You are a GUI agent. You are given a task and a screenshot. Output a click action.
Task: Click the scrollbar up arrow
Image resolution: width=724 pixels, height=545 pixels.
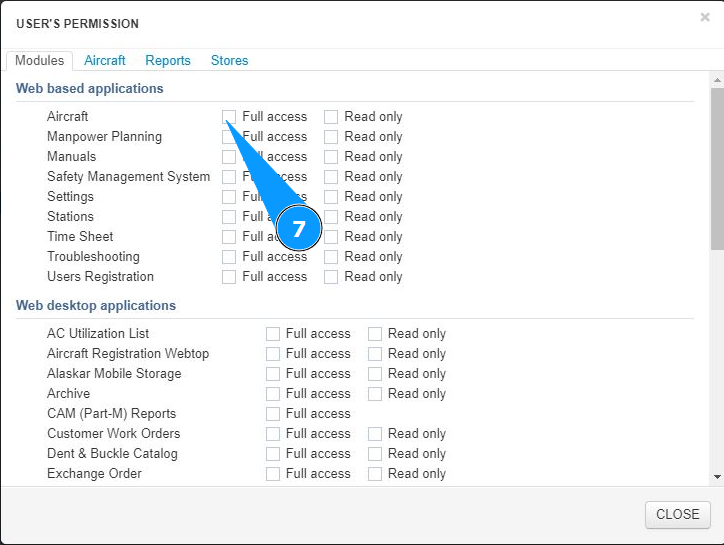tap(717, 78)
